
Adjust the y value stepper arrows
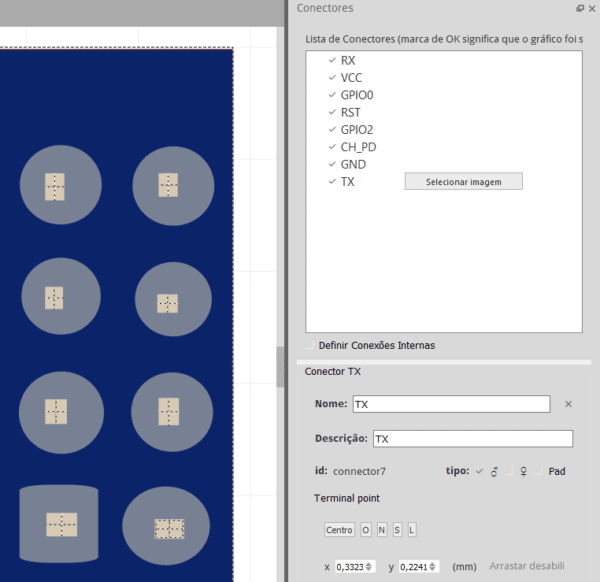pyautogui.click(x=432, y=567)
